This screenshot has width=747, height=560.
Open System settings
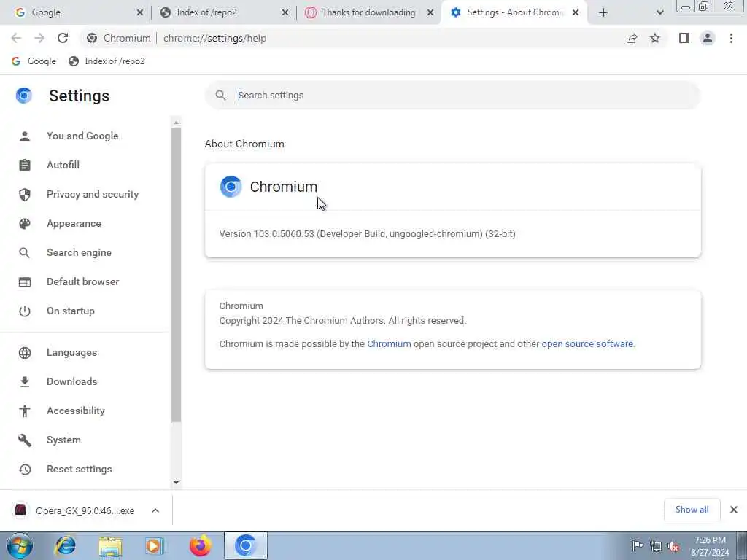point(63,440)
